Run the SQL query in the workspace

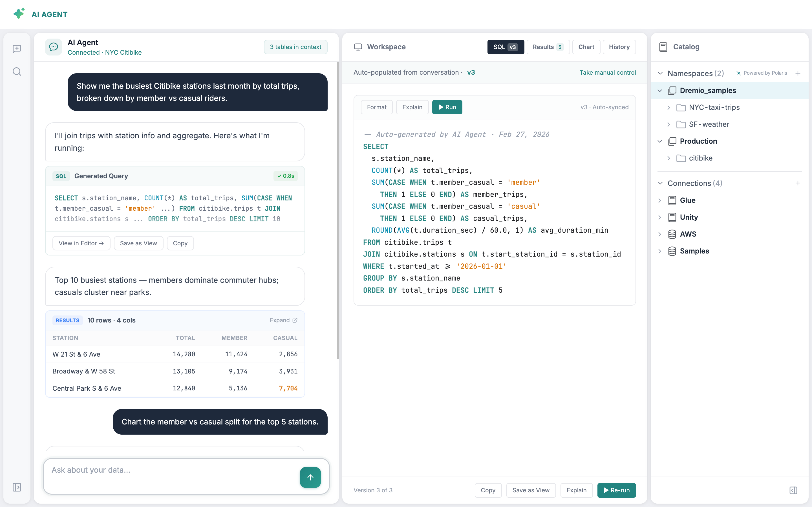[x=447, y=107]
